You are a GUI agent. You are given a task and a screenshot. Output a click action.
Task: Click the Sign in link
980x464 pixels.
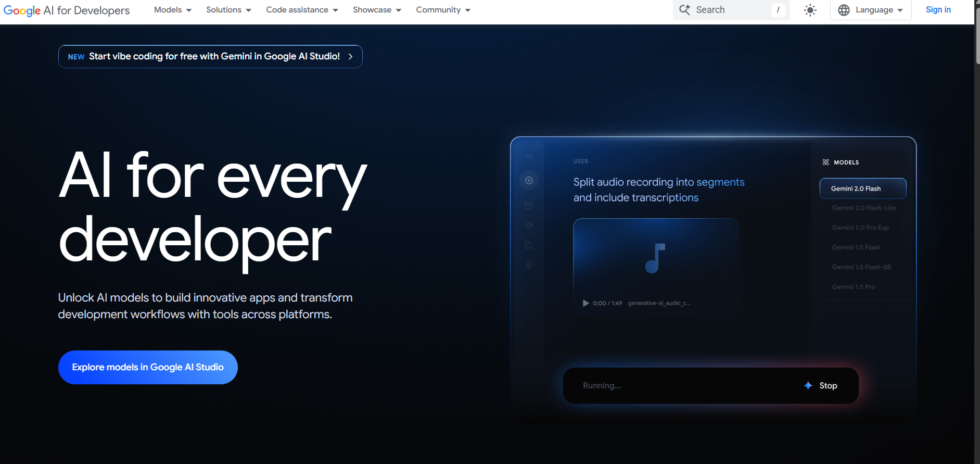point(938,10)
